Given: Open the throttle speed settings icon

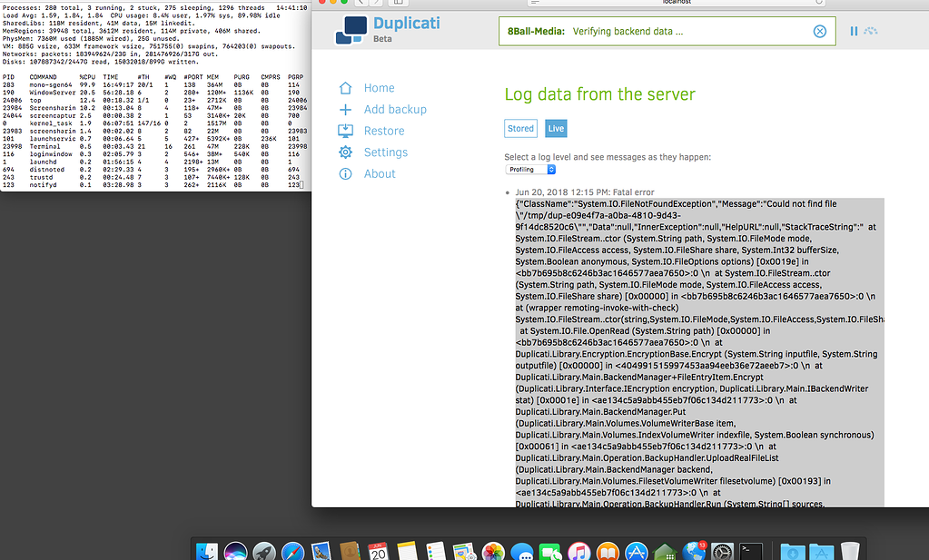Looking at the screenshot, I should [870, 31].
